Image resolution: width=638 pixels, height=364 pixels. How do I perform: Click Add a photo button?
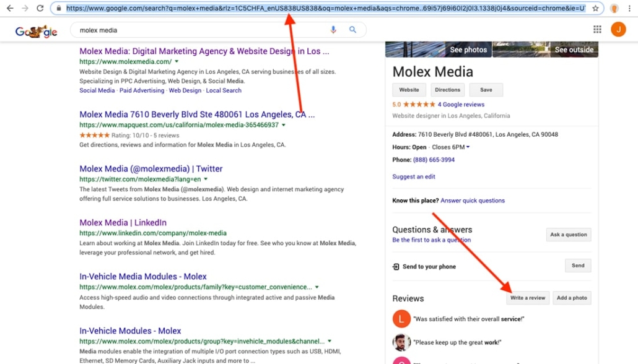pos(572,298)
